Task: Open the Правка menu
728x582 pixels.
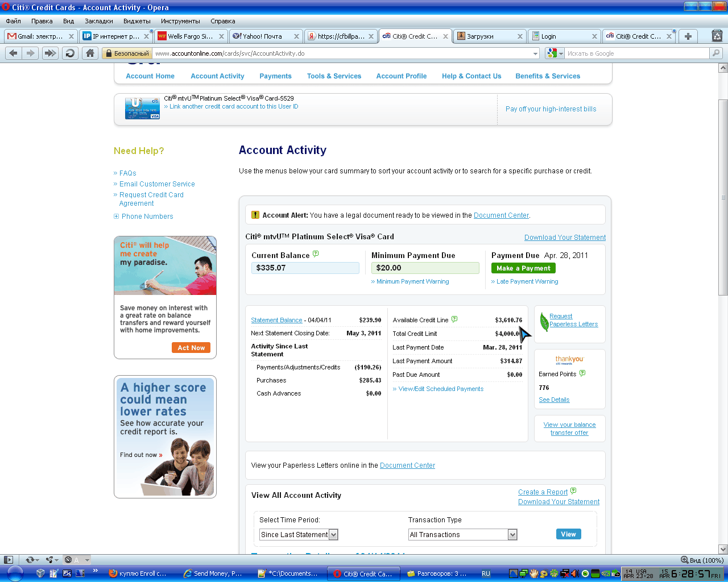Action: point(42,21)
